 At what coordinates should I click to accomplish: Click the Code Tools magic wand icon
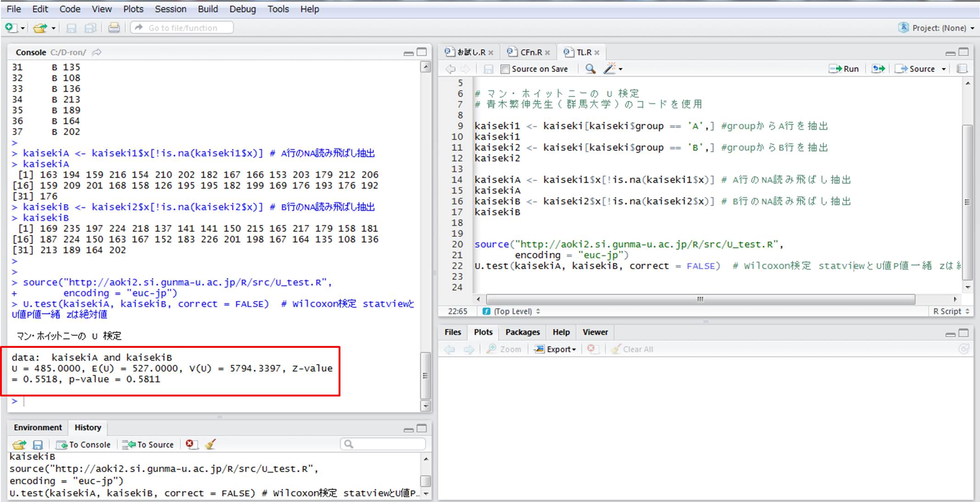[609, 68]
